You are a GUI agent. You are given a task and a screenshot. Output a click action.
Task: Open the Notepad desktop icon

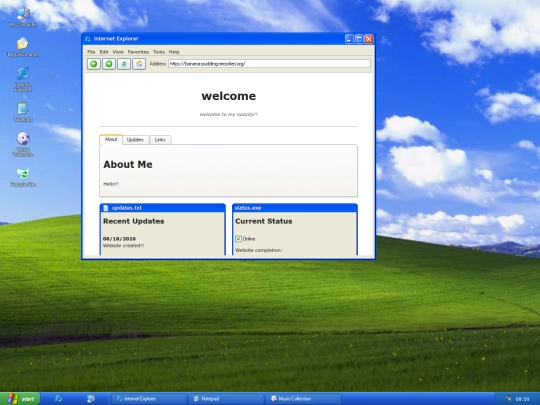(23, 112)
